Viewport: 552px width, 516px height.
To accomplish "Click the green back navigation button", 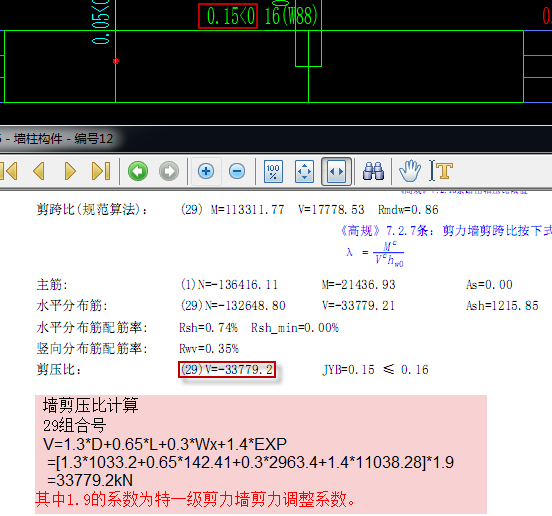I will (x=138, y=171).
